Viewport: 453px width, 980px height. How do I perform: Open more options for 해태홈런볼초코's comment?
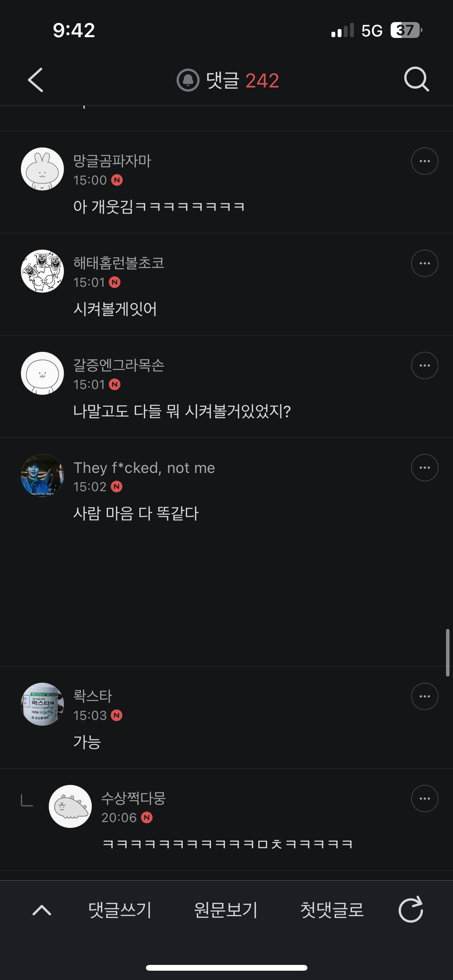[x=424, y=263]
